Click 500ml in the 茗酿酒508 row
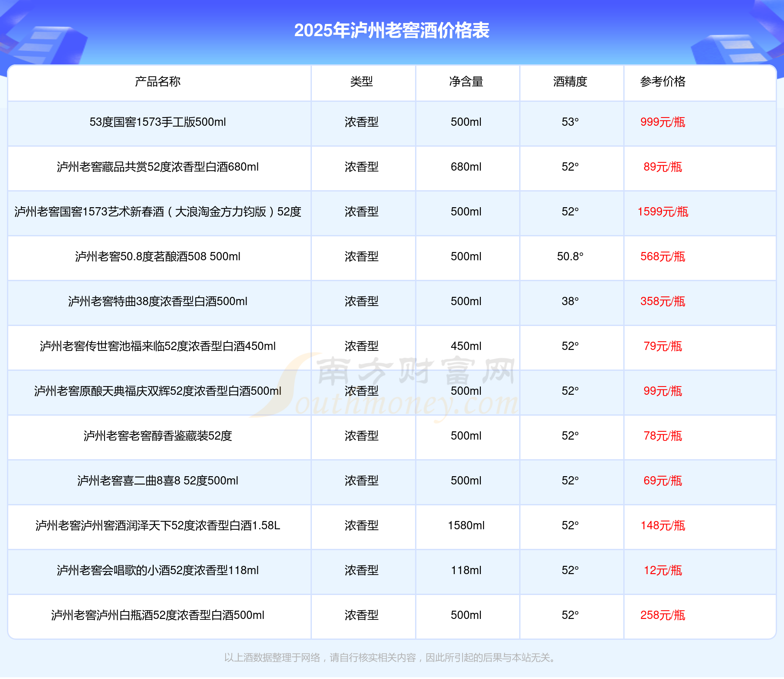Viewport: 784px width, 679px height. point(466,256)
